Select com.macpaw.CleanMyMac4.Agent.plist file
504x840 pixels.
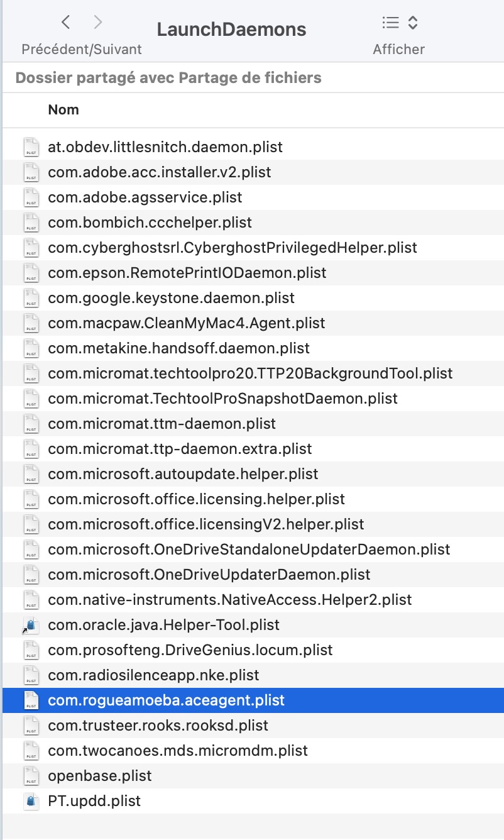click(x=186, y=323)
